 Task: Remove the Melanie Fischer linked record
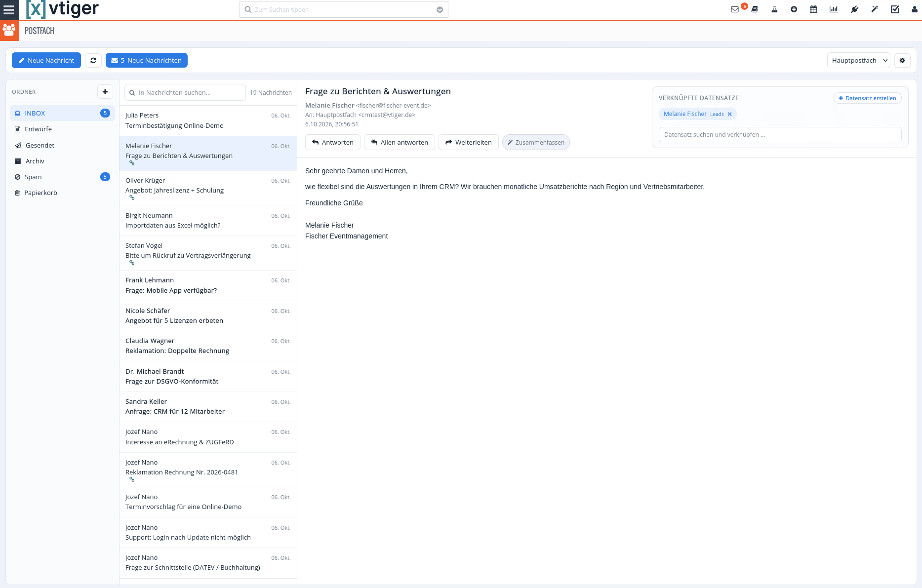729,114
